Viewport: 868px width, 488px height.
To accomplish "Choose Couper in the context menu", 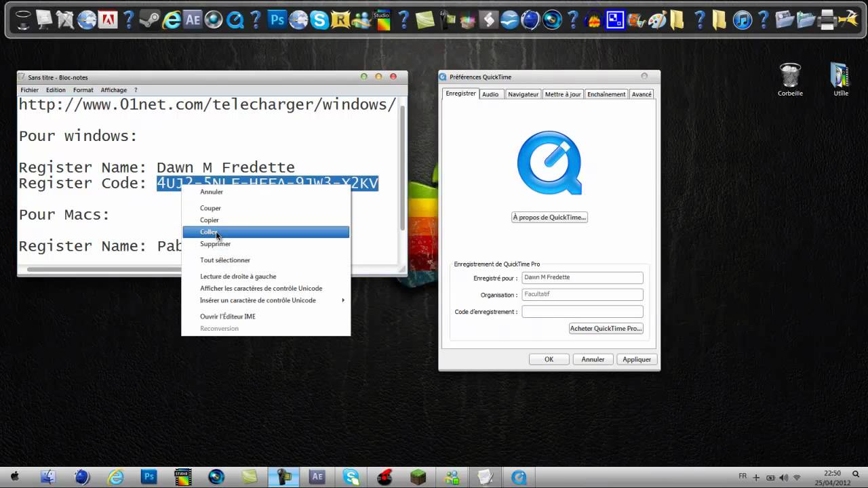I will (266, 208).
